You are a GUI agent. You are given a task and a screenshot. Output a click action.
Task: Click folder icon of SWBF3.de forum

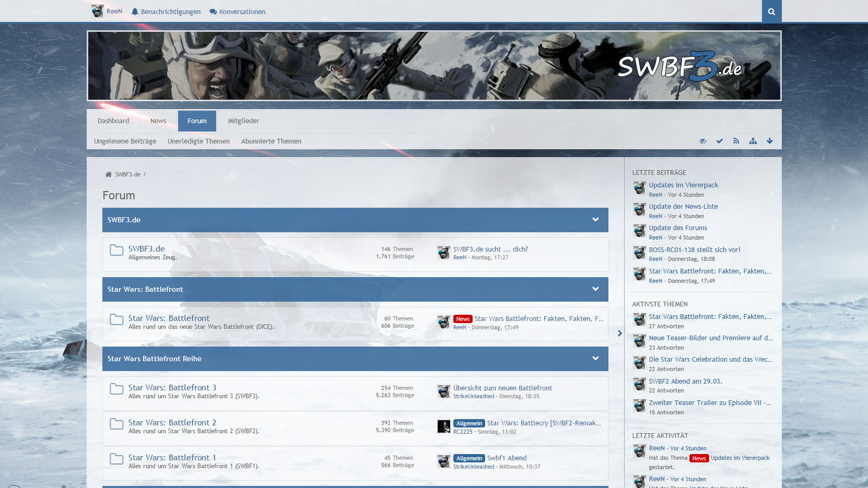click(x=116, y=250)
